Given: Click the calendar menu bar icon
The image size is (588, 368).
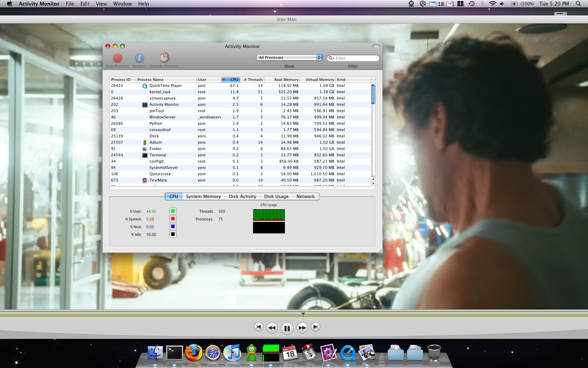Looking at the screenshot, I should click(433, 4).
